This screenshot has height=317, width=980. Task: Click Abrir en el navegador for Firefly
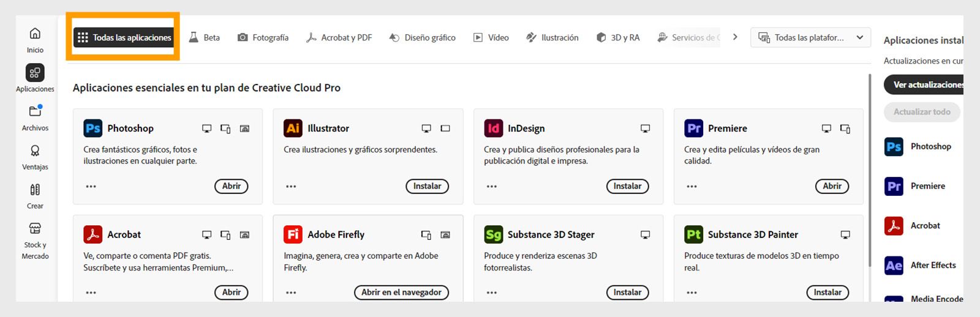(x=401, y=293)
